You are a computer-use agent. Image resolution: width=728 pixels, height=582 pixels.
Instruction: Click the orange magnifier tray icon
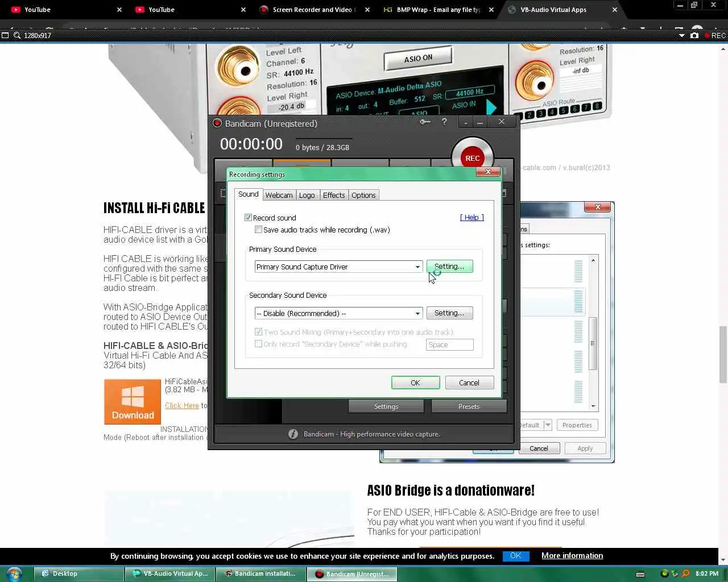(685, 573)
